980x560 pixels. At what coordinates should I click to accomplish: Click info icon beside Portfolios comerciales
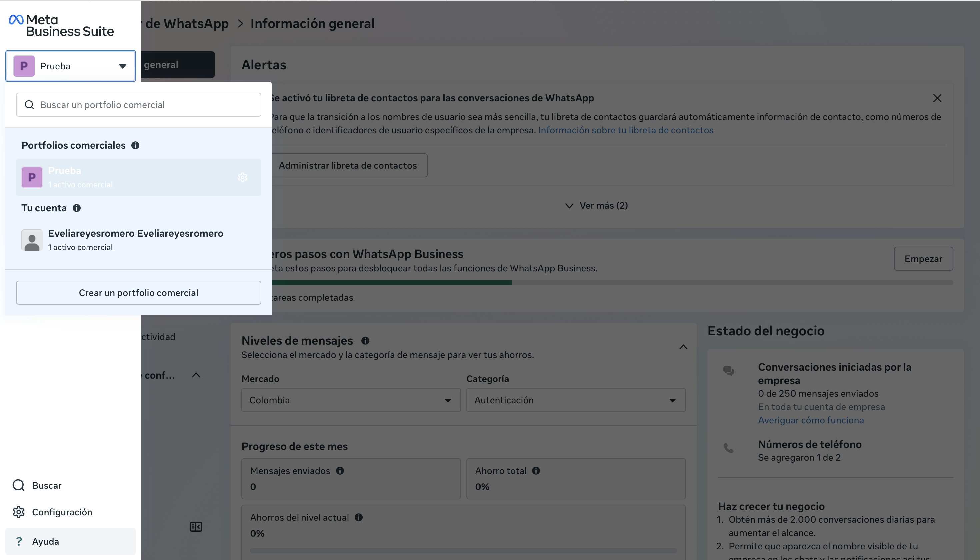pos(135,145)
